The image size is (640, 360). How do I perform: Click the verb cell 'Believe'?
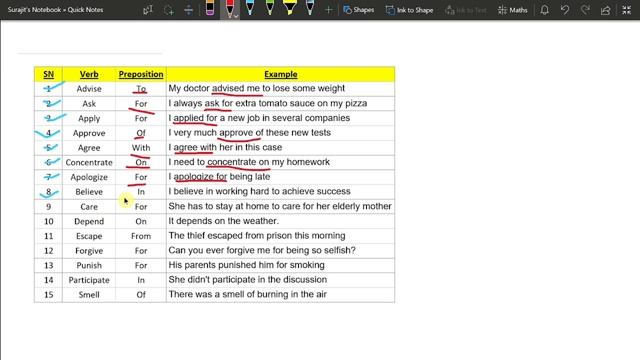pos(89,192)
